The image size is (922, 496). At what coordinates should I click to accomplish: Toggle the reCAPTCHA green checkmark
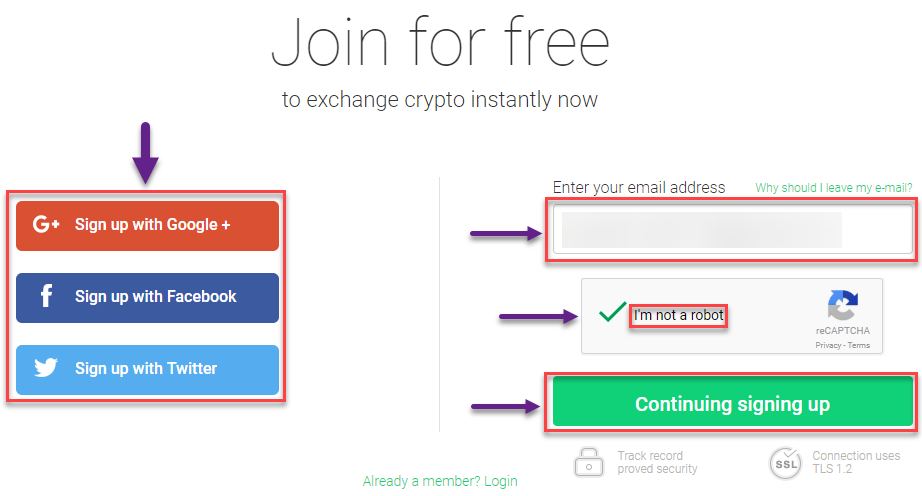[x=612, y=311]
